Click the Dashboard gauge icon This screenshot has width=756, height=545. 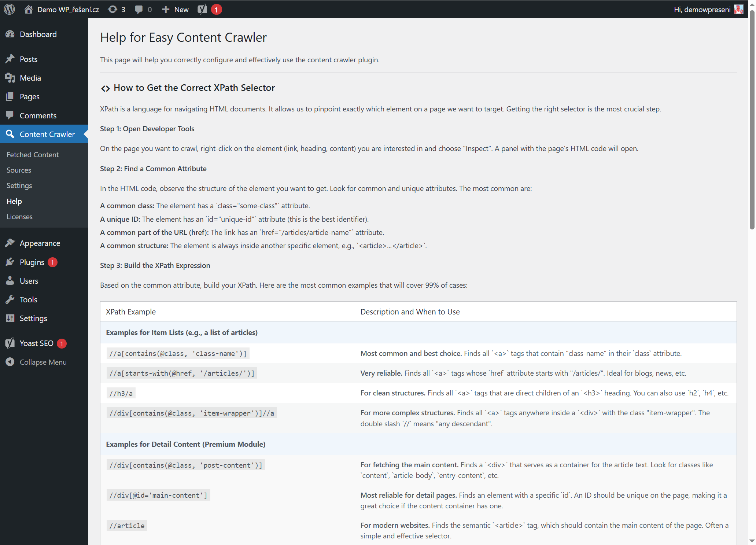(10, 34)
